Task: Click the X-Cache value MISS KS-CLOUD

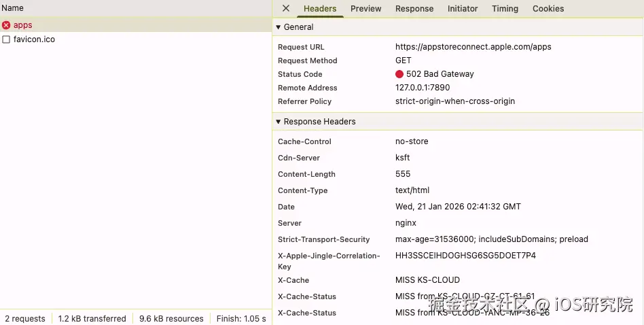Action: (427, 280)
